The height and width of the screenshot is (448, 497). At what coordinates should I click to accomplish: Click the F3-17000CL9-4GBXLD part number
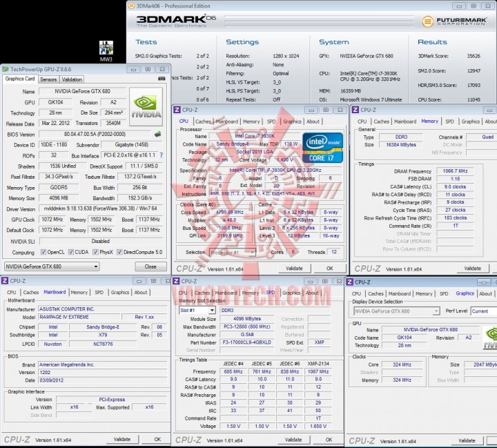[x=246, y=342]
